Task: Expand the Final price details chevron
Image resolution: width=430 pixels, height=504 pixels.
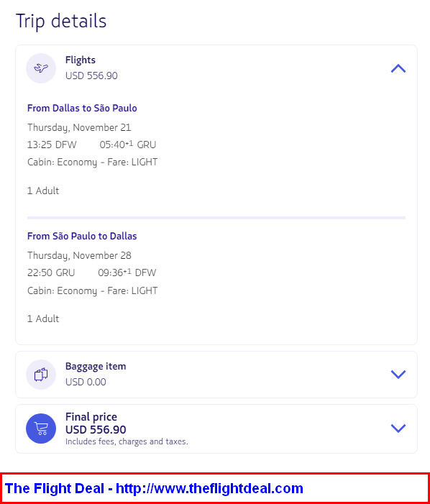Action: coord(398,429)
